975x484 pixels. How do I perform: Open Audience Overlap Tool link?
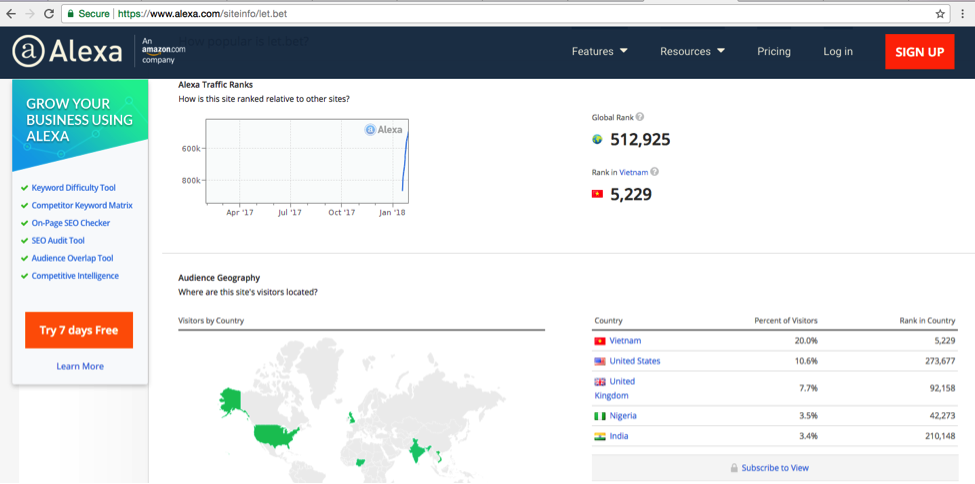coord(73,258)
